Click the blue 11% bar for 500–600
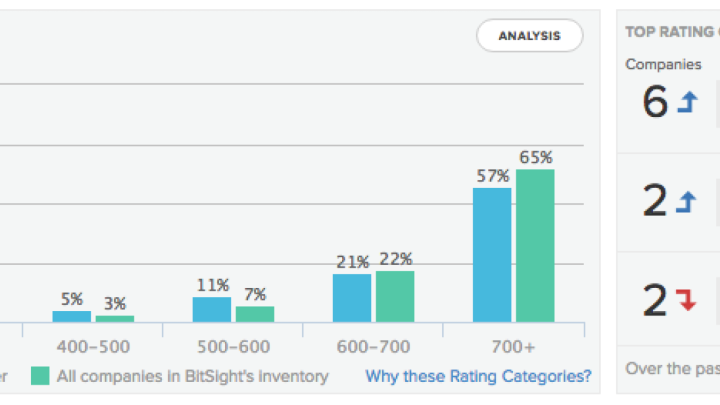Image resolution: width=720 pixels, height=405 pixels. click(212, 309)
